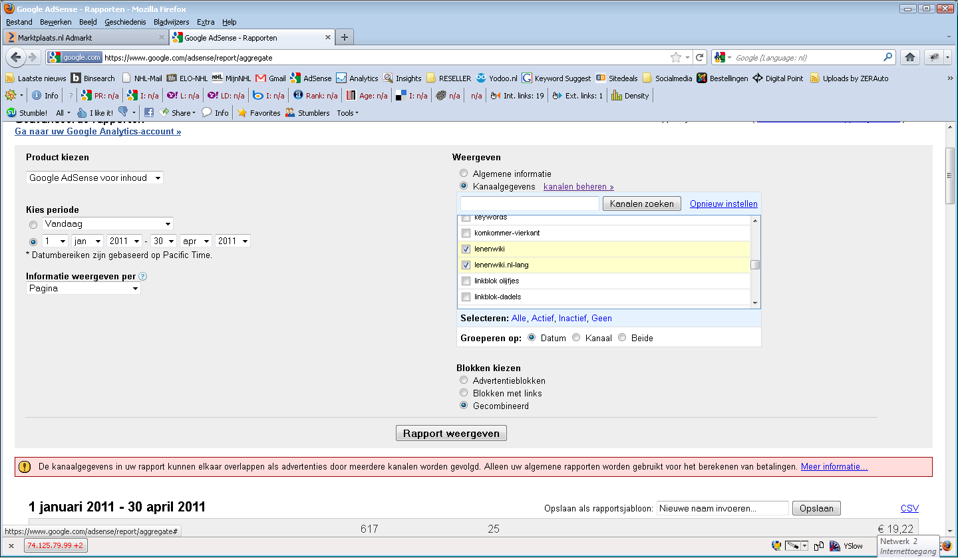Select Advertentieblokken radio button

click(464, 380)
